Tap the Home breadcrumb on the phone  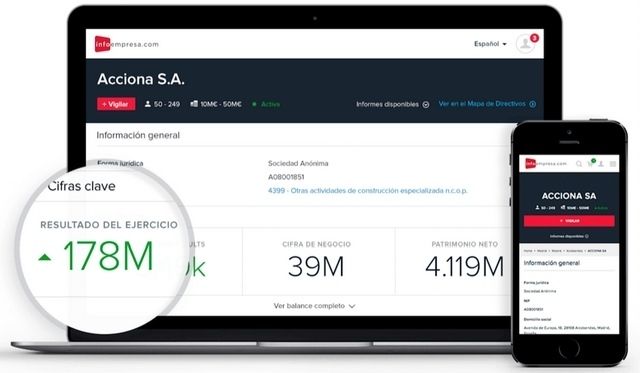pyautogui.click(x=528, y=251)
